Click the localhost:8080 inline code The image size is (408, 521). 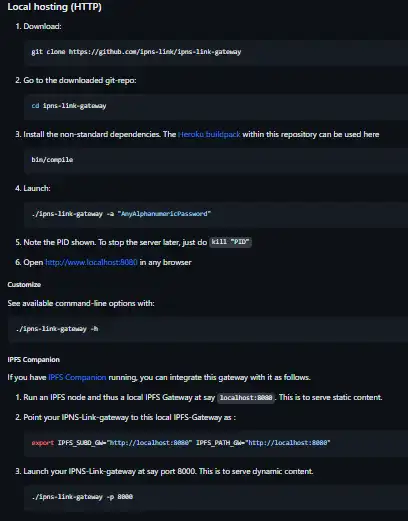click(x=246, y=398)
